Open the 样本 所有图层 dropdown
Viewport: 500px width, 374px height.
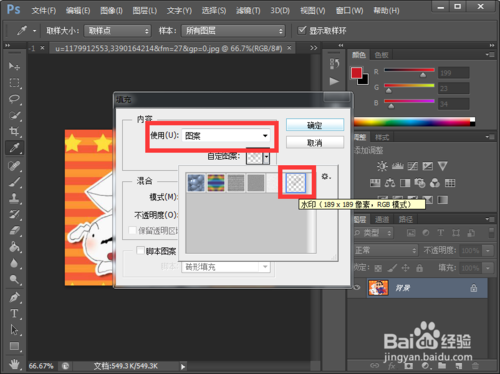pyautogui.click(x=233, y=31)
